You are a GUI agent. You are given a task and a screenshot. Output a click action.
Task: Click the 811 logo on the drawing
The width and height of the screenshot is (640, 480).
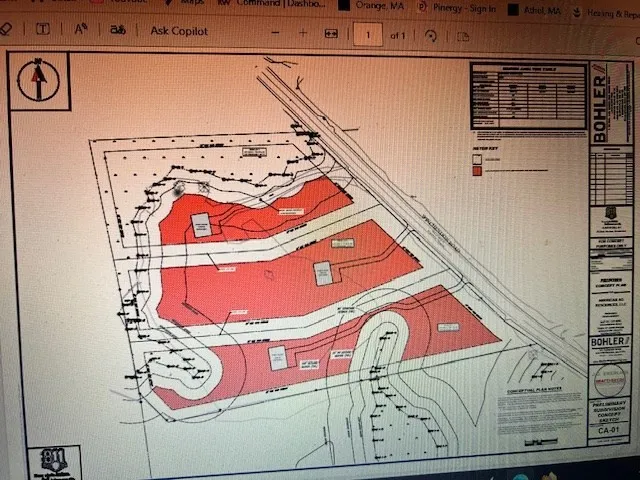coord(54,462)
